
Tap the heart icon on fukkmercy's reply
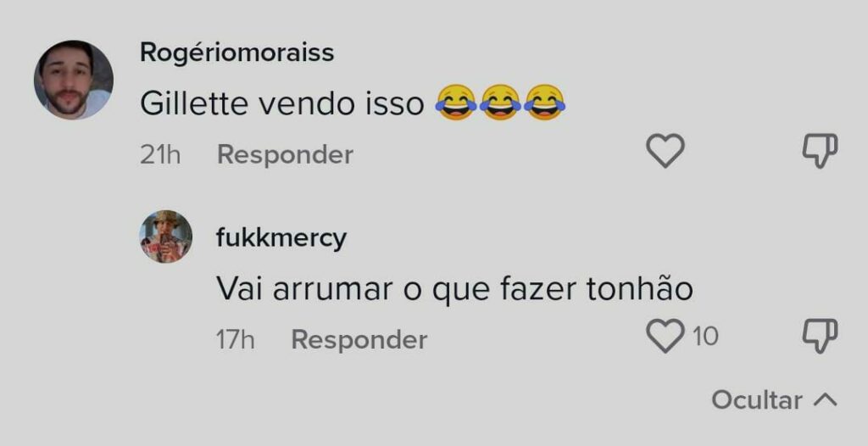pos(665,336)
